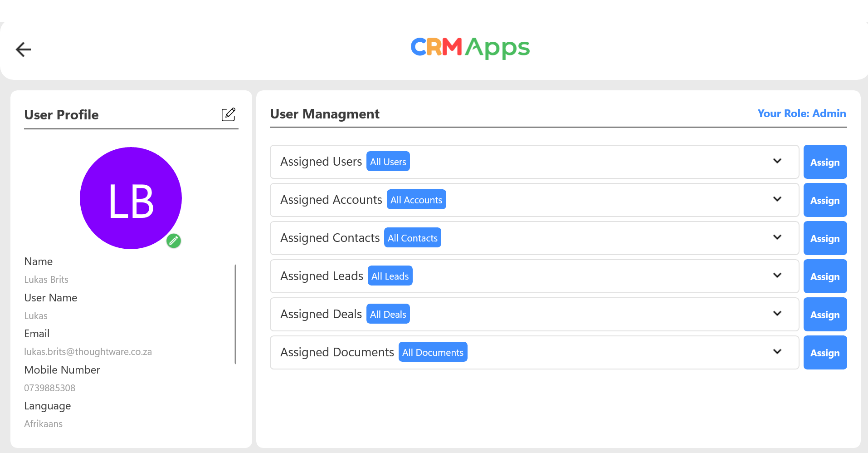Click Assign next to Assigned Contacts
Image resolution: width=868 pixels, height=453 pixels.
(x=825, y=238)
